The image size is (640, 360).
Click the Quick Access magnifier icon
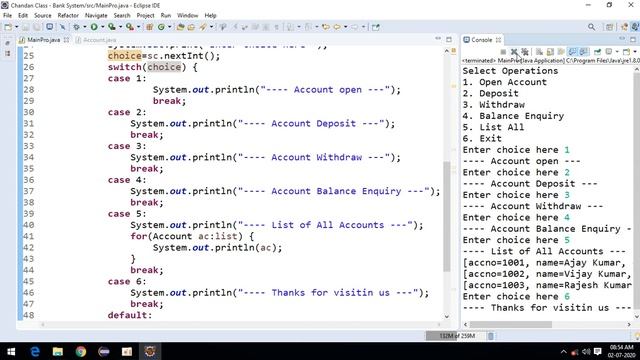click(x=591, y=27)
